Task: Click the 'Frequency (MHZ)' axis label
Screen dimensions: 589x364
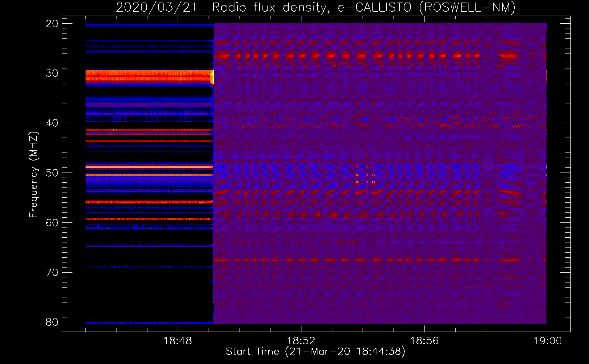Action: tap(33, 174)
